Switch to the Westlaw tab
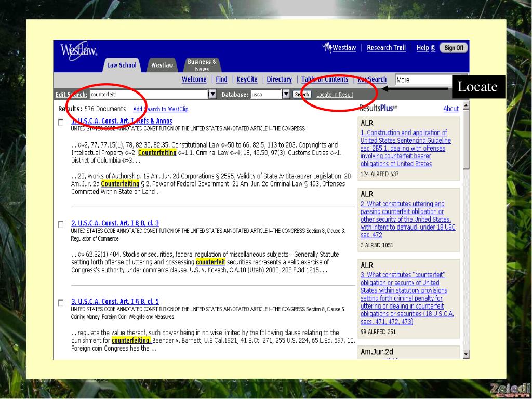Screen dimensions: 532x399 [162, 65]
